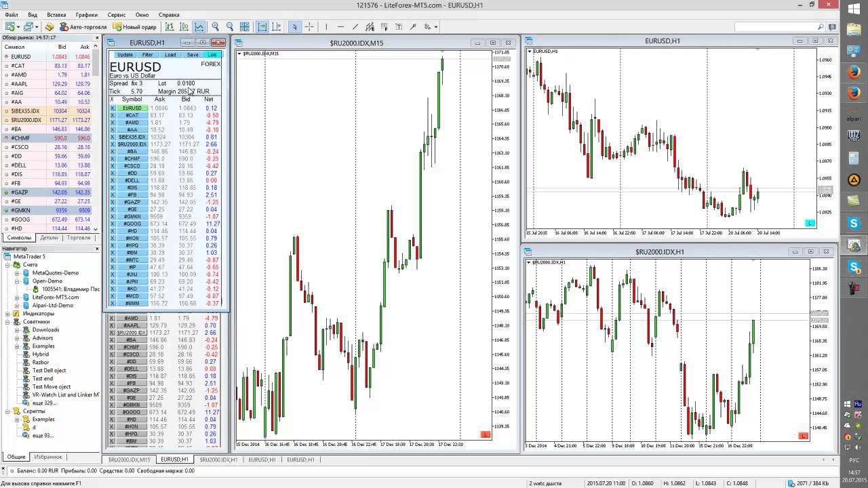Zoom in on the chart

(216, 26)
